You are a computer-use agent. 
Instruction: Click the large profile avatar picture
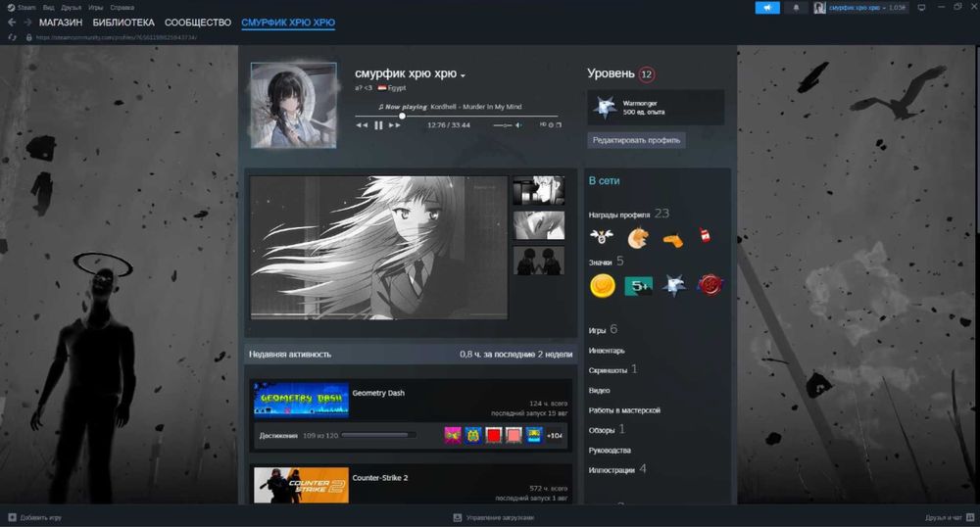pyautogui.click(x=293, y=105)
